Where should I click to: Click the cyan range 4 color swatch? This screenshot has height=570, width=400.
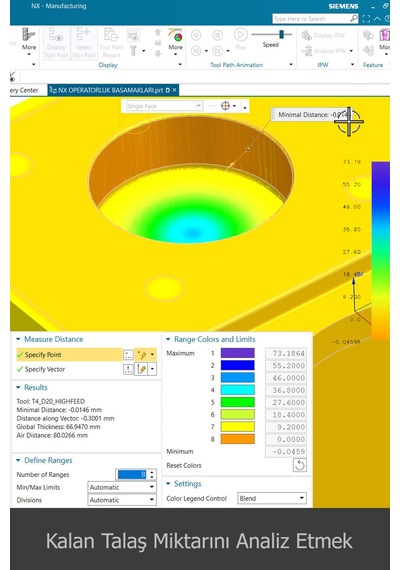point(237,390)
